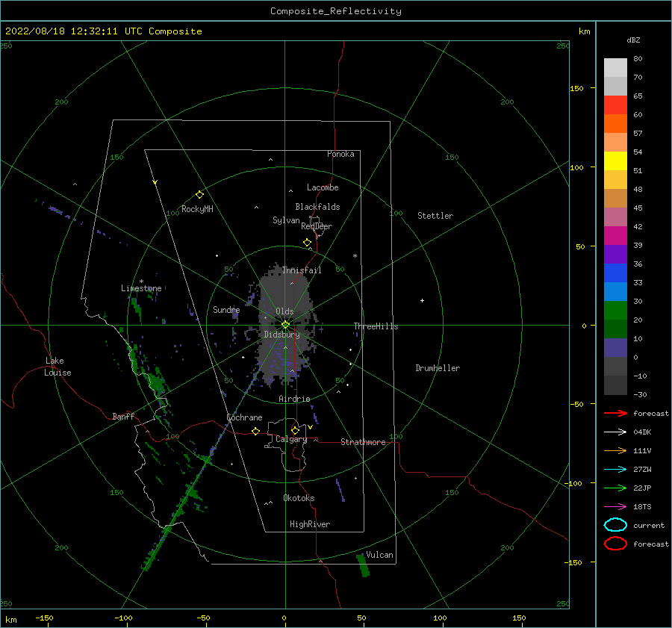
Task: Click the Composite_Reflectivity title text
Action: click(336, 11)
